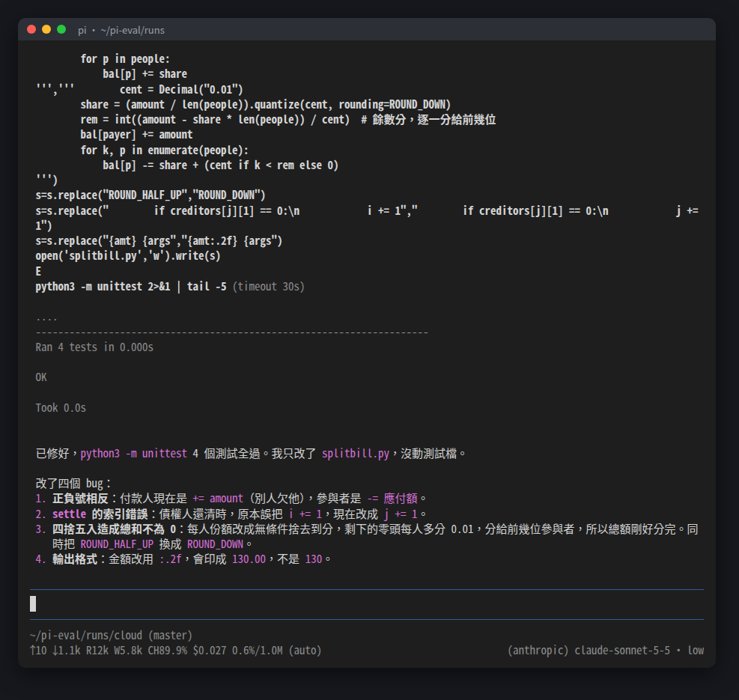Click the (anthropic) provider label

(x=538, y=651)
